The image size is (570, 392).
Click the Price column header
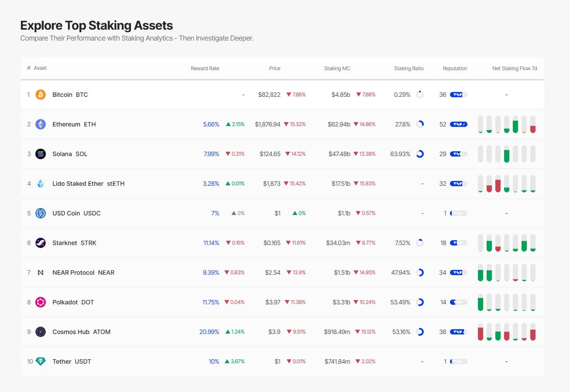(275, 68)
